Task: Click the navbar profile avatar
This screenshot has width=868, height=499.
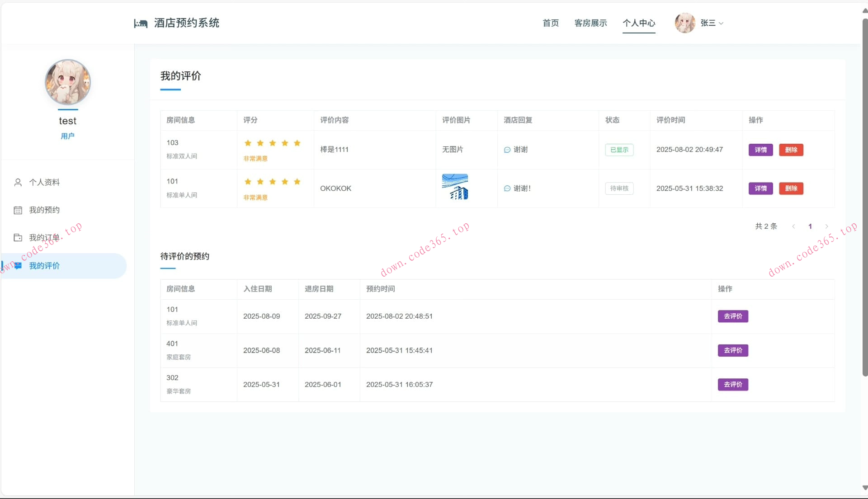Action: point(685,23)
